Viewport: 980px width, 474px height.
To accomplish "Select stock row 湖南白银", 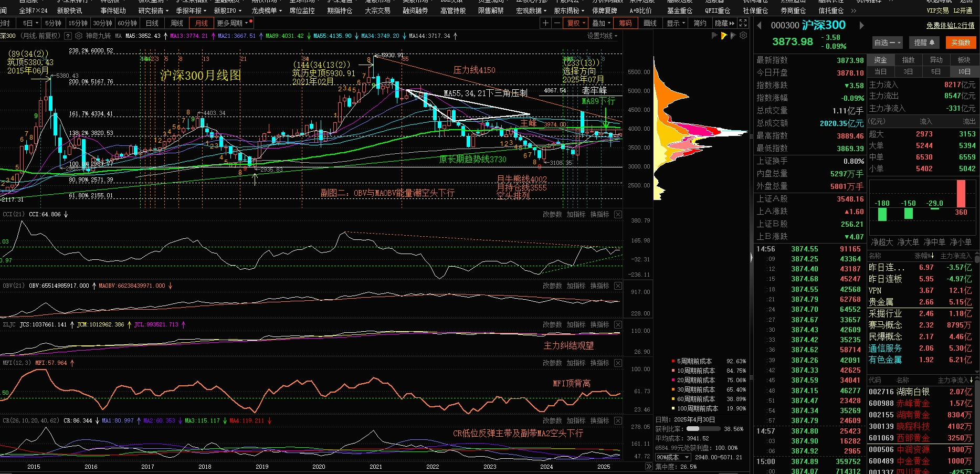I will (x=921, y=392).
